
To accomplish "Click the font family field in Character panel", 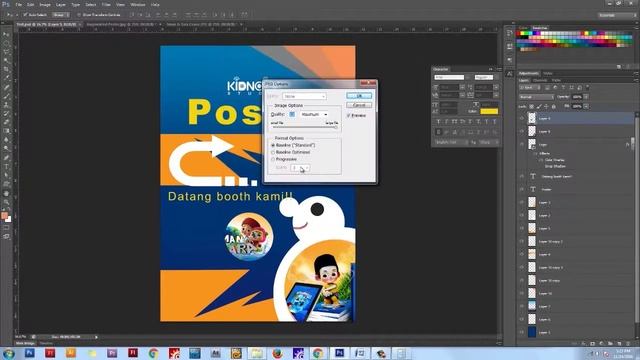I will point(449,77).
